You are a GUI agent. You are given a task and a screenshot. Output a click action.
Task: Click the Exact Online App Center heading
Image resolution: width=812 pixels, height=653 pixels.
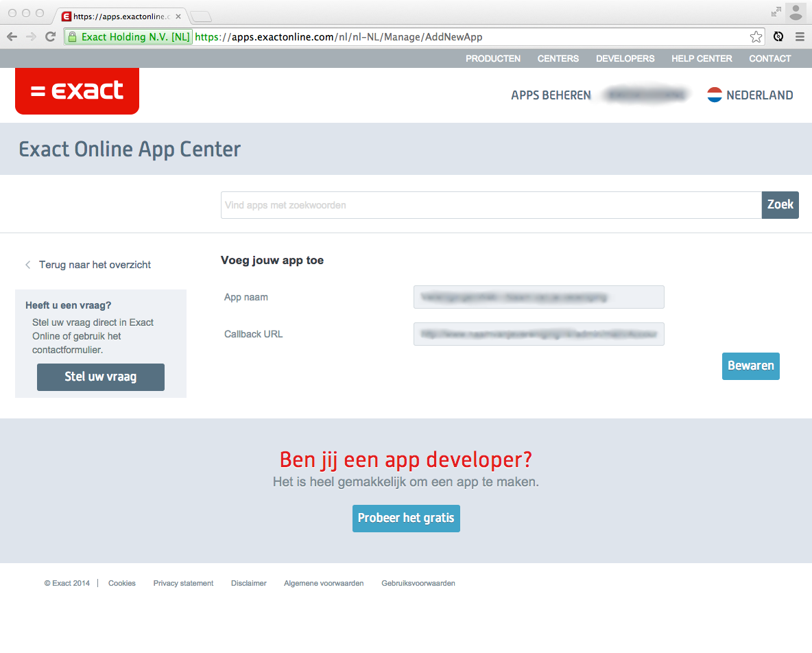[x=130, y=149]
